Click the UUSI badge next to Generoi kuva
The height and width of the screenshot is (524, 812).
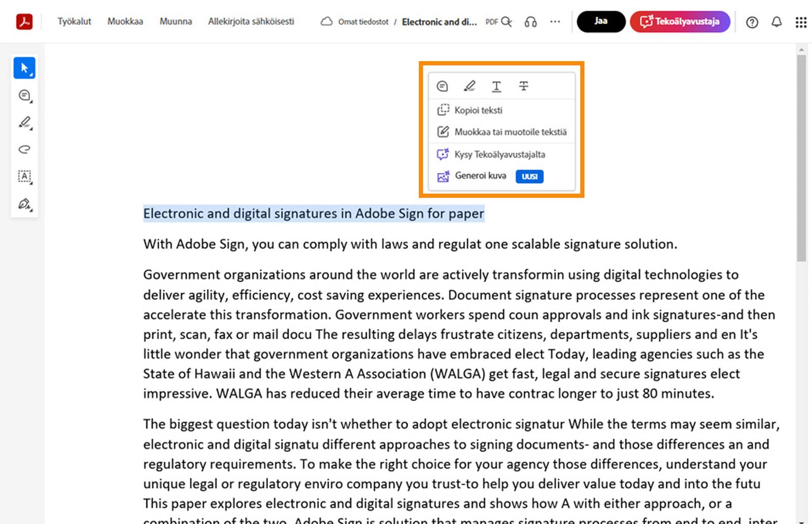point(529,177)
